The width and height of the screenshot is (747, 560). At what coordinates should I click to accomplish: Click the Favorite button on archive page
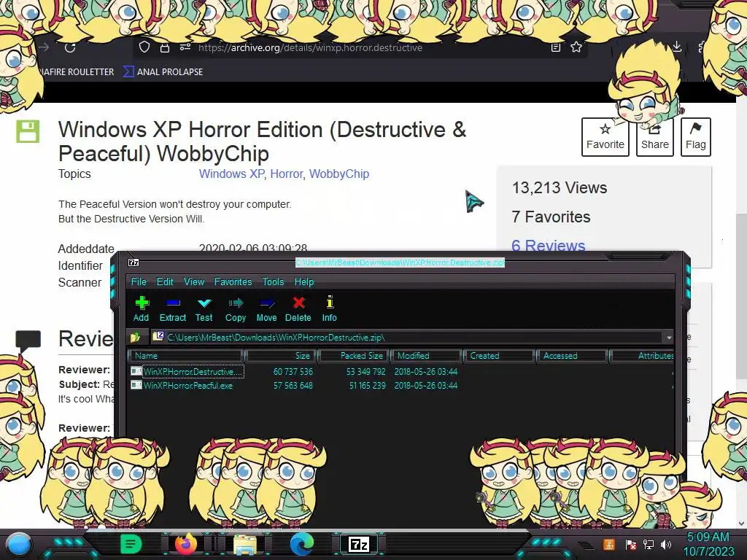[605, 137]
